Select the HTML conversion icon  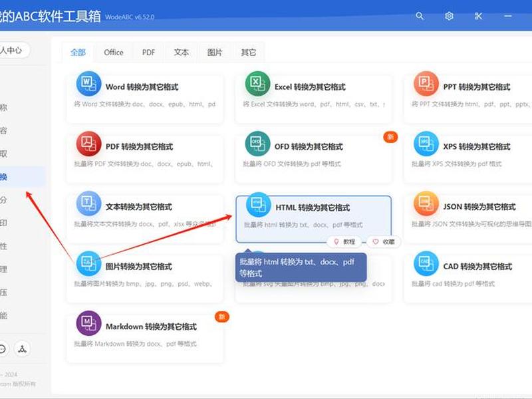pos(258,205)
